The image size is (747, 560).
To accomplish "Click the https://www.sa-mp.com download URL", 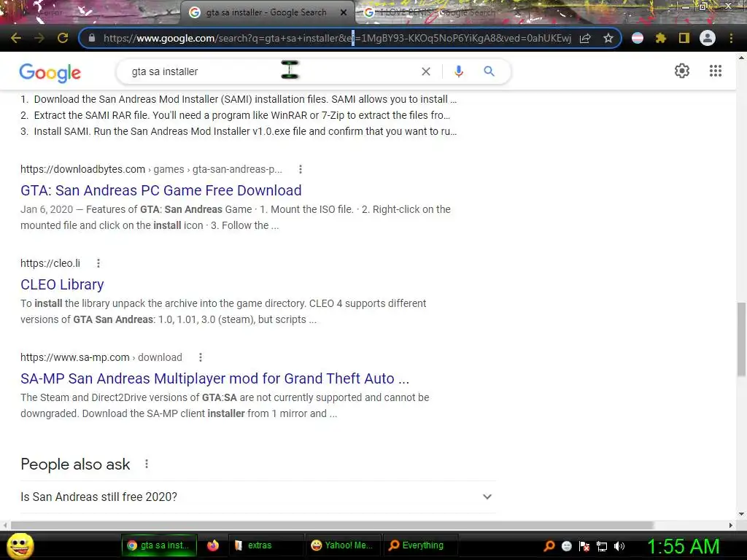I will coord(101,357).
